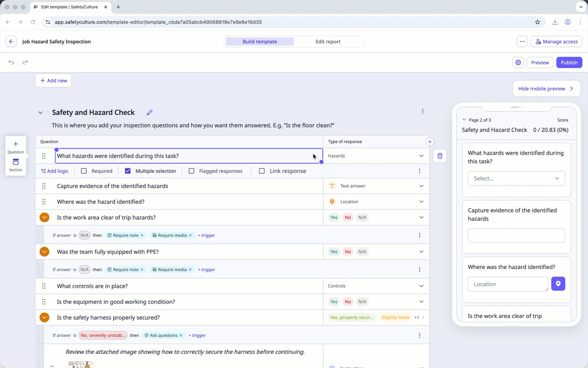This screenshot has width=588, height=368.
Task: Enable Flagged responses checkbox
Action: [191, 171]
